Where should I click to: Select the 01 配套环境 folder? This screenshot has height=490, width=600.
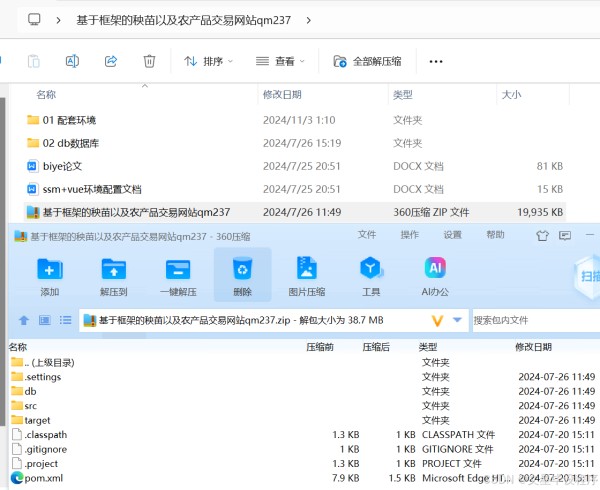tap(61, 120)
